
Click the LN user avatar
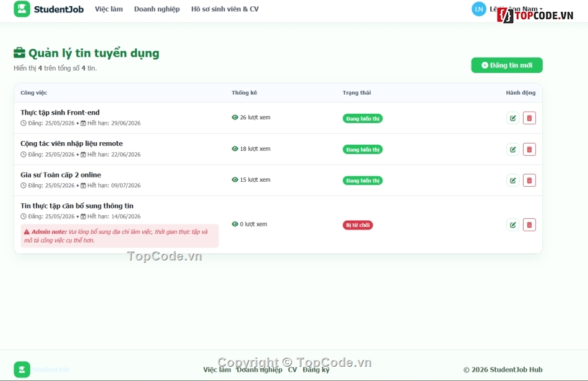479,9
